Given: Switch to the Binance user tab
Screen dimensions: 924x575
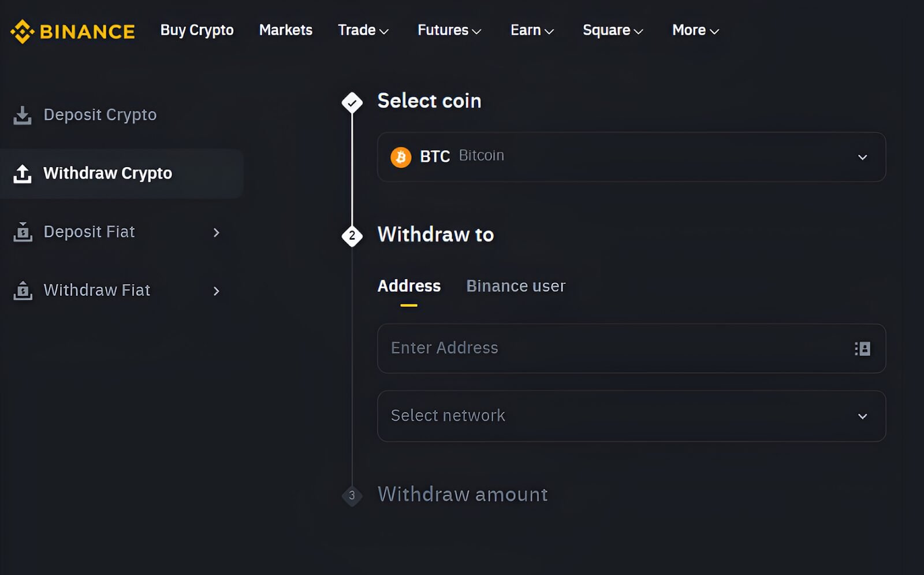Looking at the screenshot, I should tap(516, 285).
